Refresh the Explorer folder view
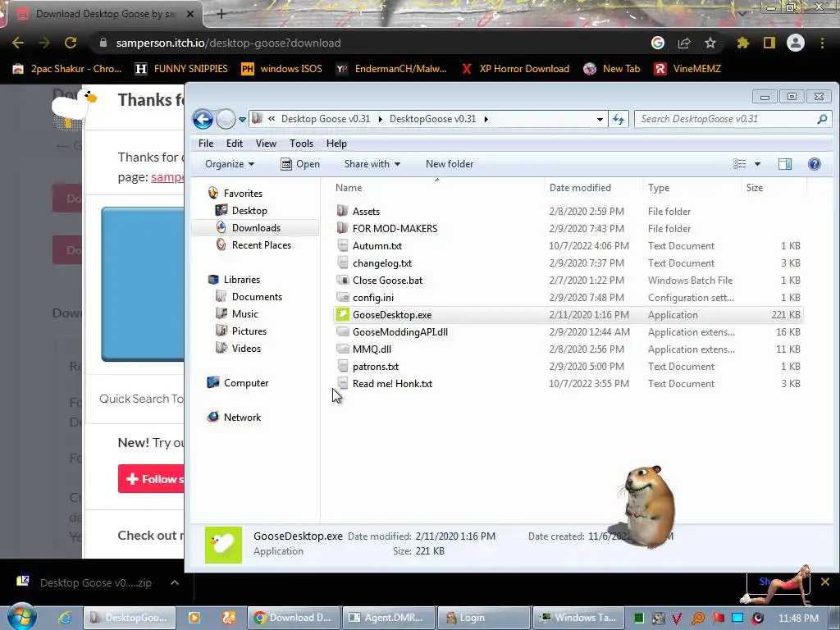The height and width of the screenshot is (630, 840). tap(619, 120)
